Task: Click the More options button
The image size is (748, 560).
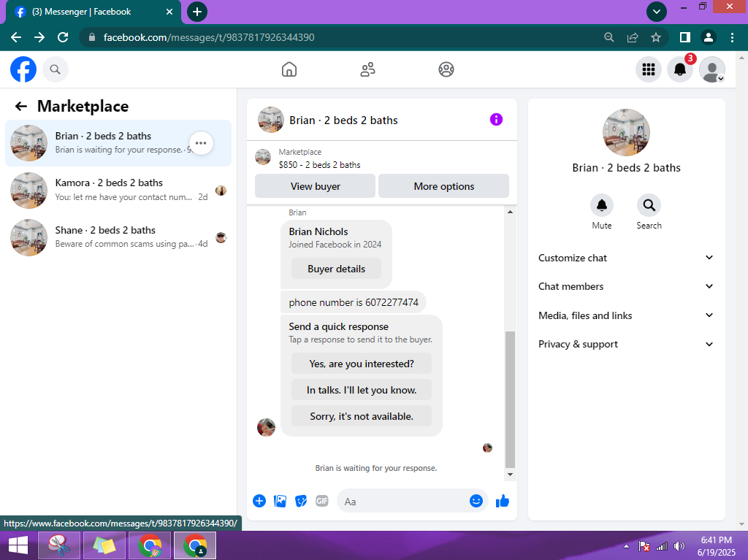Action: coord(443,186)
